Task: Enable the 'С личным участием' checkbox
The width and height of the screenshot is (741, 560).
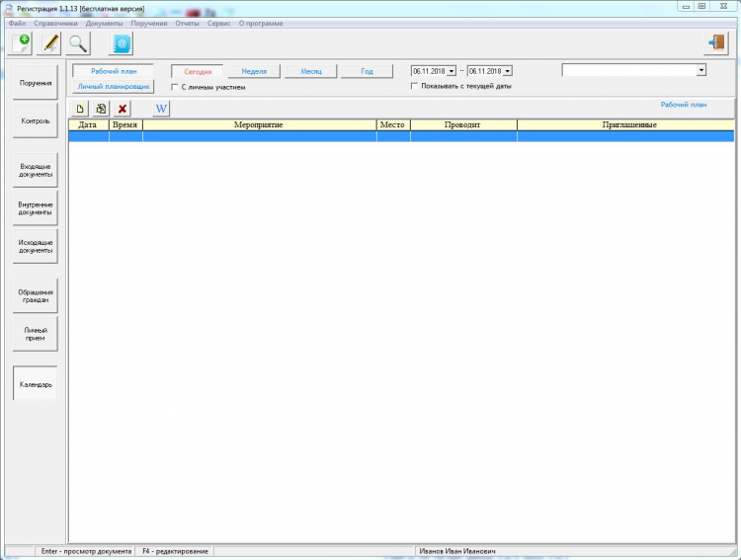Action: click(175, 87)
